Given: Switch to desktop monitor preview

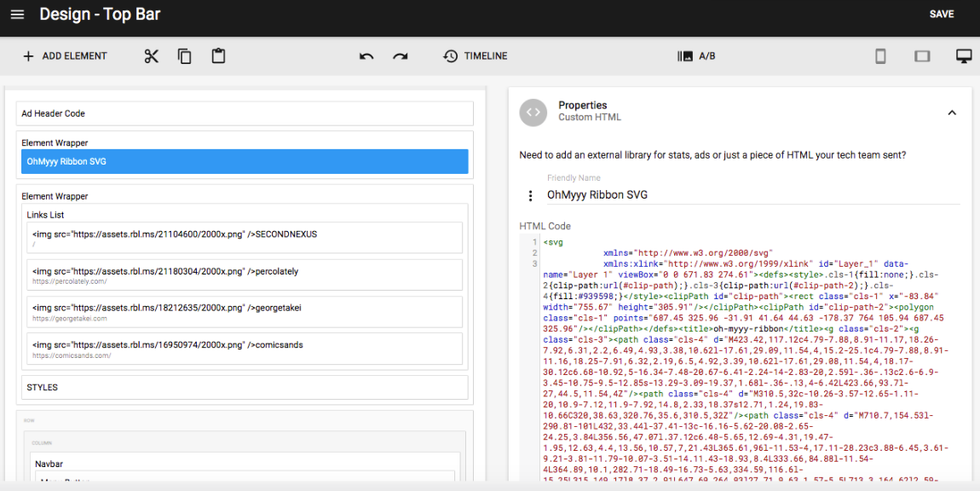Looking at the screenshot, I should point(963,56).
